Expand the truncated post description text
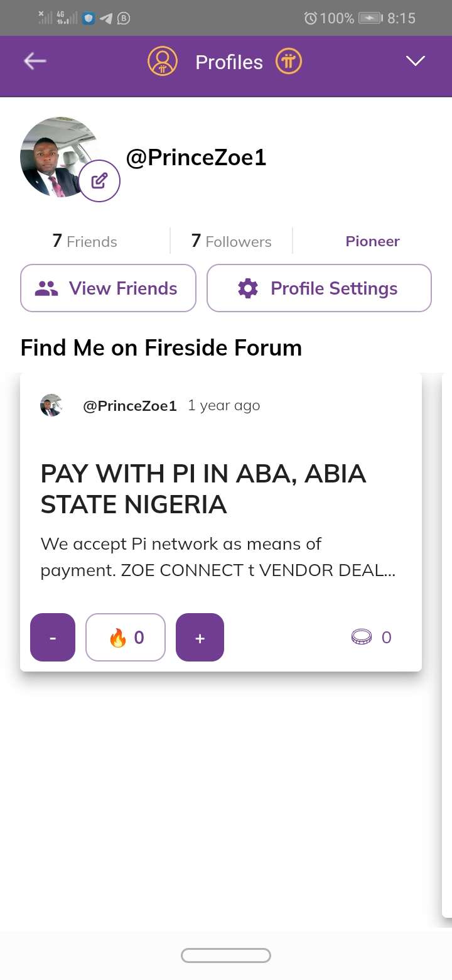452x980 pixels. [218, 557]
